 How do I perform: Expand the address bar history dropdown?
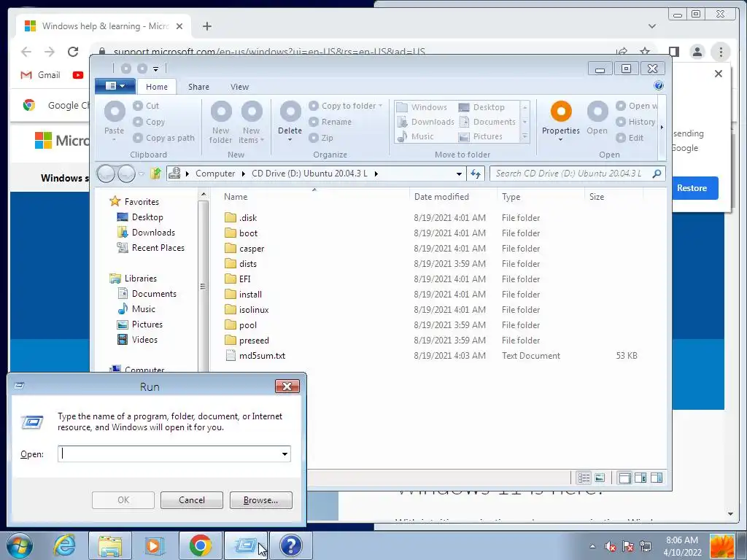click(459, 174)
